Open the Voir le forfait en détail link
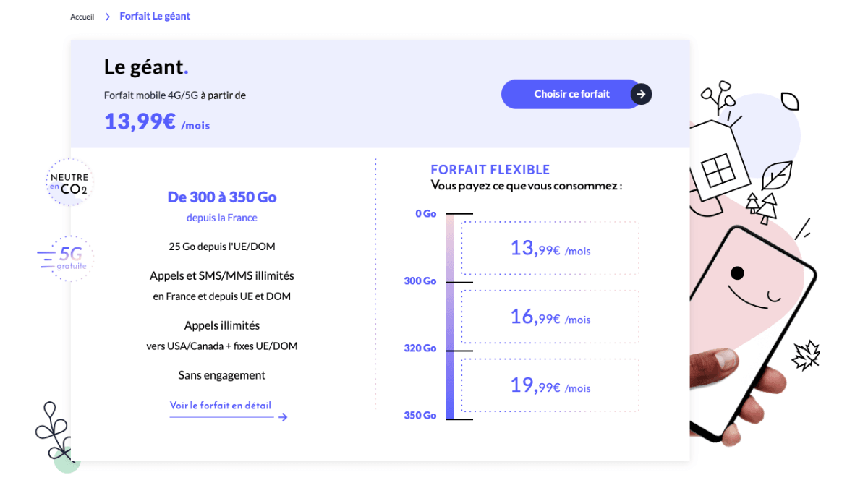This screenshot has width=868, height=488. coord(221,406)
